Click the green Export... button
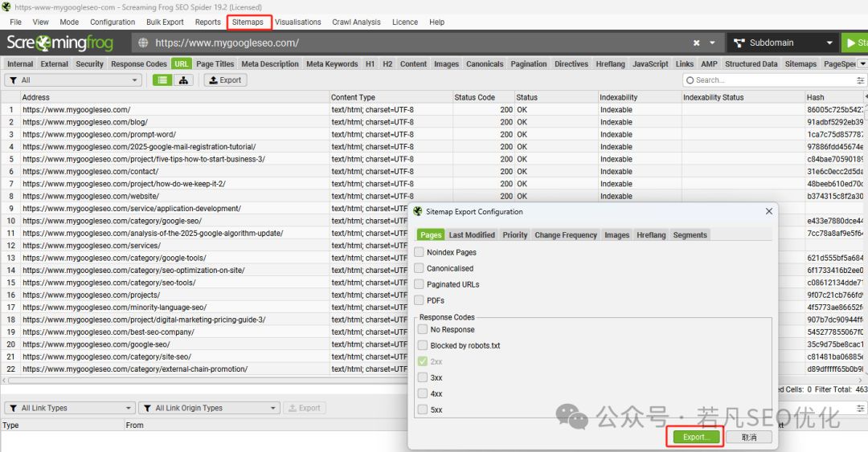This screenshot has height=452, width=868. click(696, 437)
